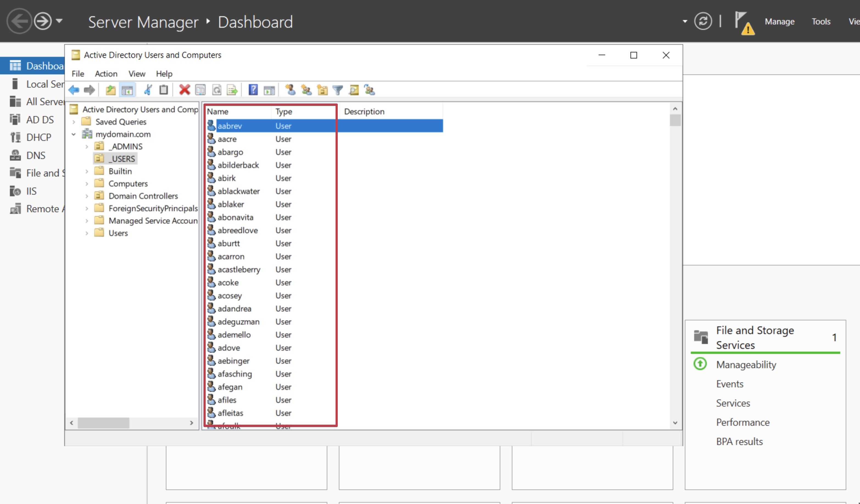
Task: Click the user list vertical scrollbar down arrow
Action: pos(675,423)
